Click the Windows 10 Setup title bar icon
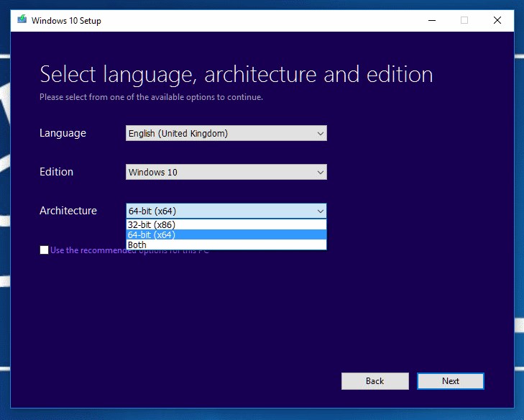The width and height of the screenshot is (524, 420). point(22,19)
